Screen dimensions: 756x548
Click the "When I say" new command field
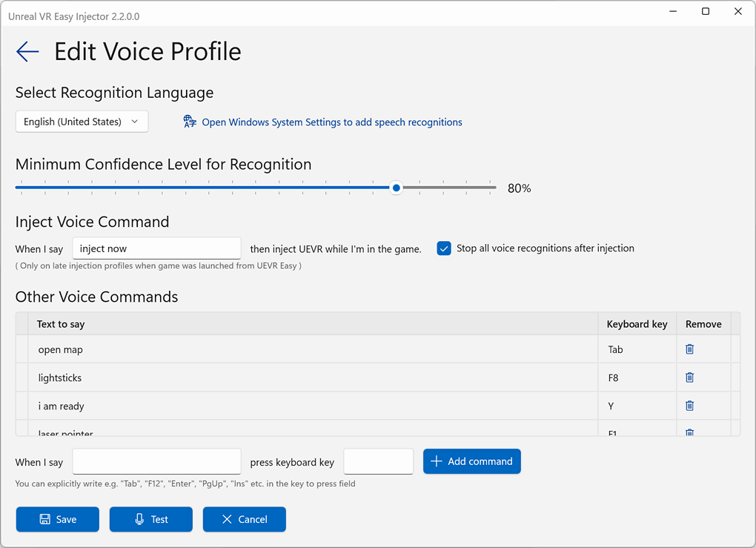pyautogui.click(x=156, y=461)
